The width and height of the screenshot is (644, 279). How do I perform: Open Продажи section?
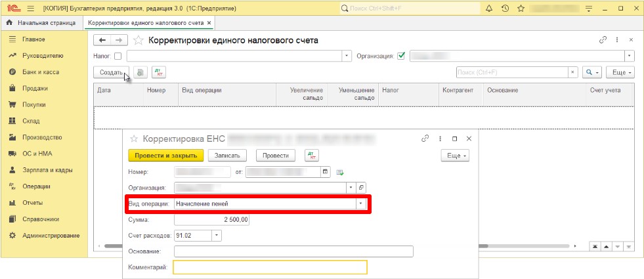click(x=35, y=89)
